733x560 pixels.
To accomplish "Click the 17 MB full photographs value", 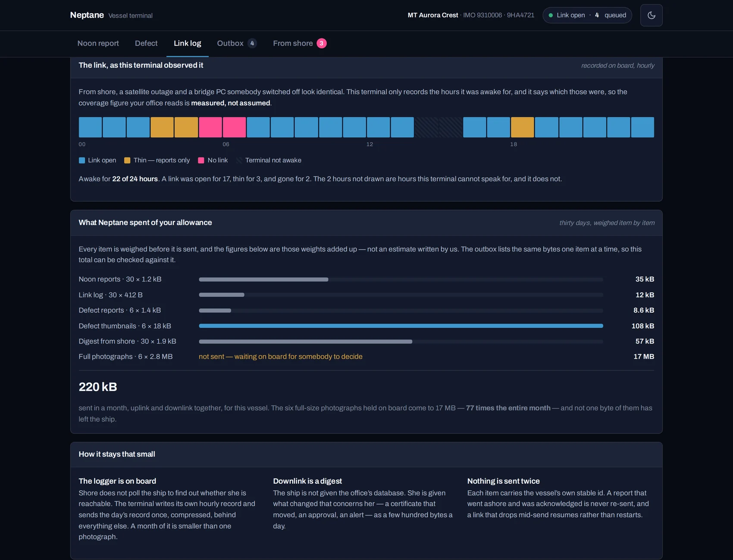I will click(644, 357).
